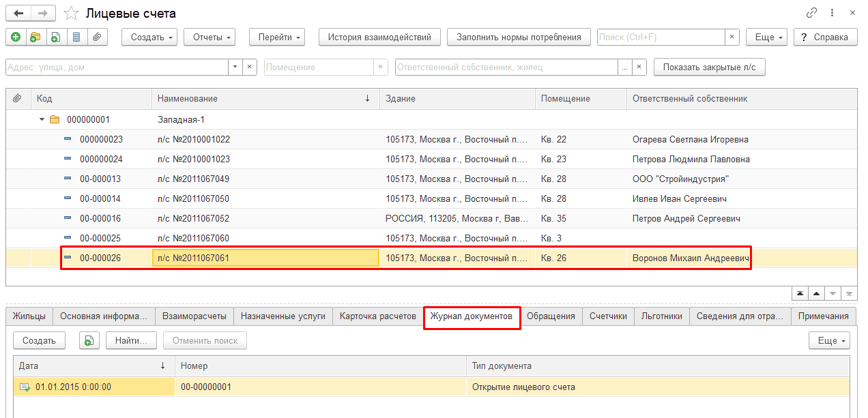This screenshot has width=868, height=418.
Task: Click the chain link icon at top right
Action: pos(811,13)
